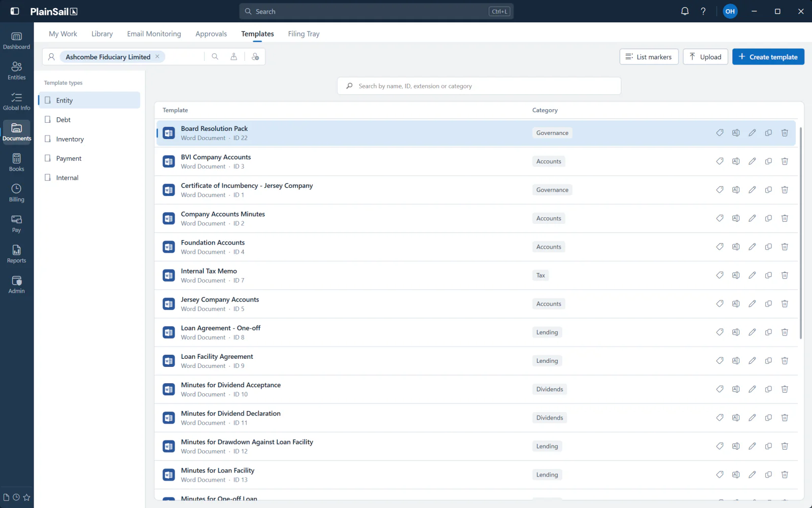Open notifications bell

pos(685,11)
